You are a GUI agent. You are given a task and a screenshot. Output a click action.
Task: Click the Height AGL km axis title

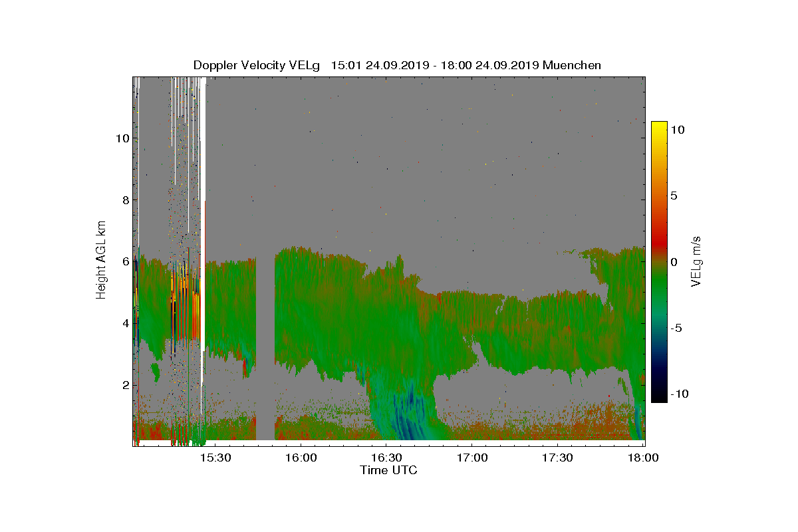click(101, 259)
